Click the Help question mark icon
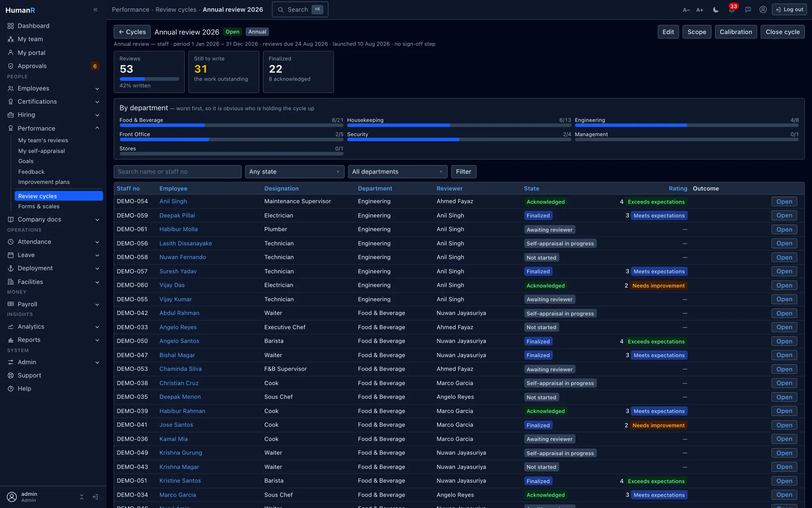812x508 pixels. tap(11, 389)
